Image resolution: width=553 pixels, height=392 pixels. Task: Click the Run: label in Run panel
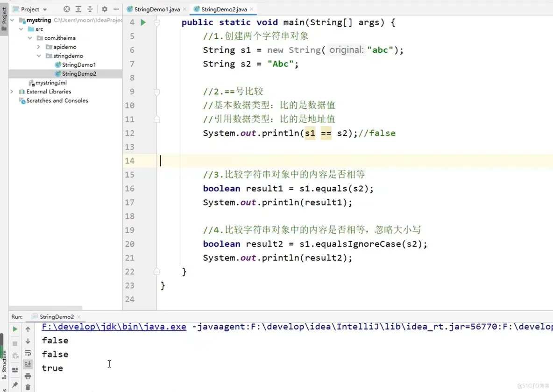coord(17,317)
